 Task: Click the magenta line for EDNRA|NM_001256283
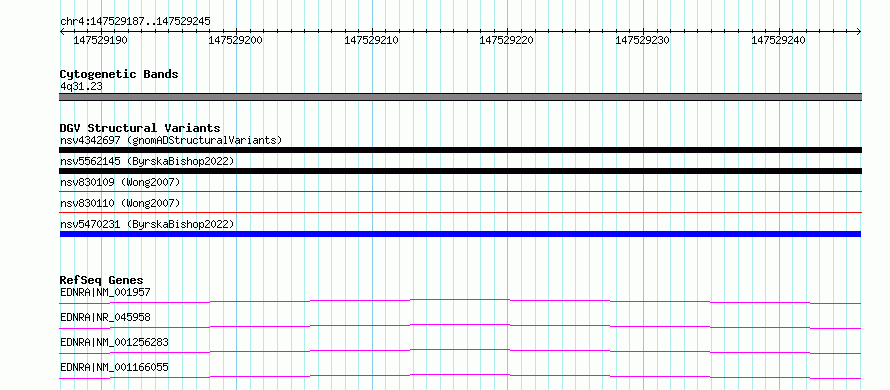click(x=460, y=351)
